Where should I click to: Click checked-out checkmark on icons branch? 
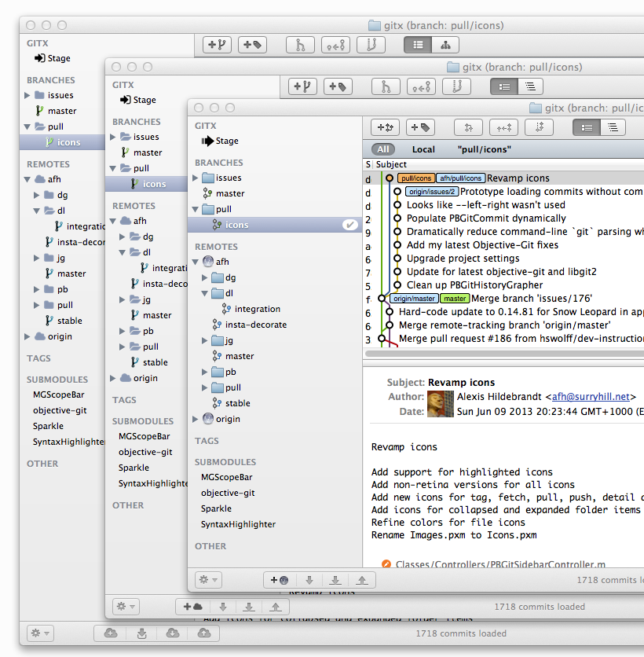click(350, 225)
